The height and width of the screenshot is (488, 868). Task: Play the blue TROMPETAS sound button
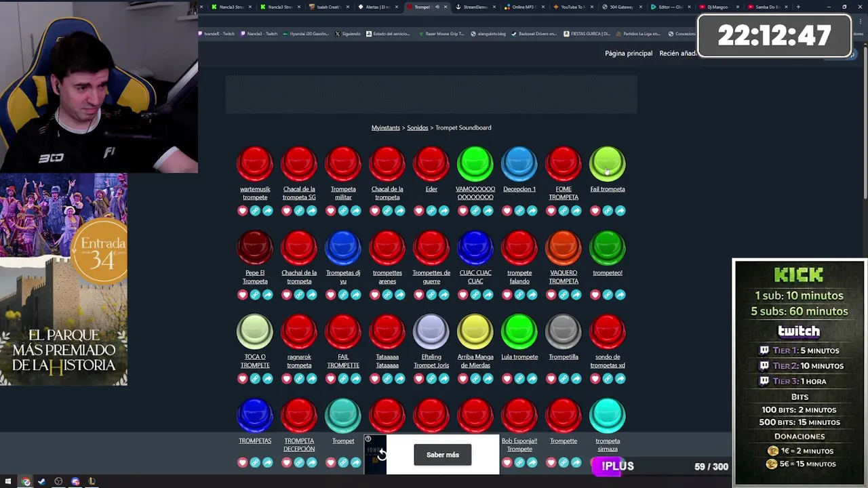click(x=255, y=415)
